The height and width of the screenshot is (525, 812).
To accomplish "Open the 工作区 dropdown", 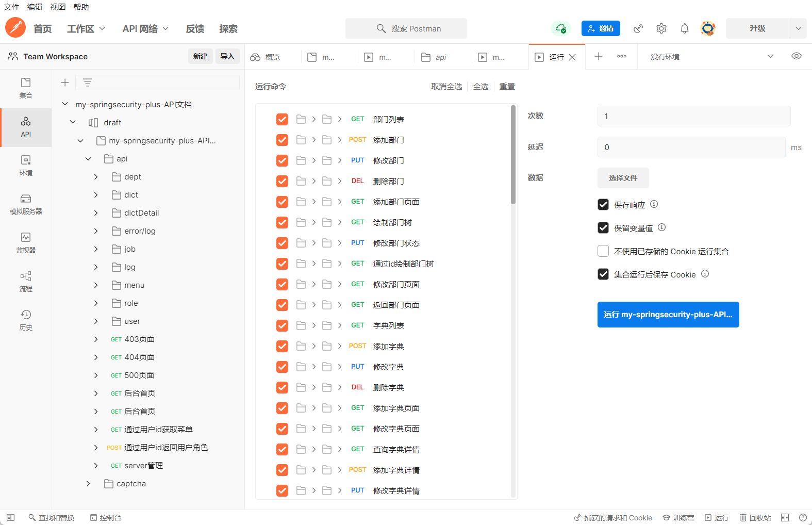I will click(x=86, y=28).
